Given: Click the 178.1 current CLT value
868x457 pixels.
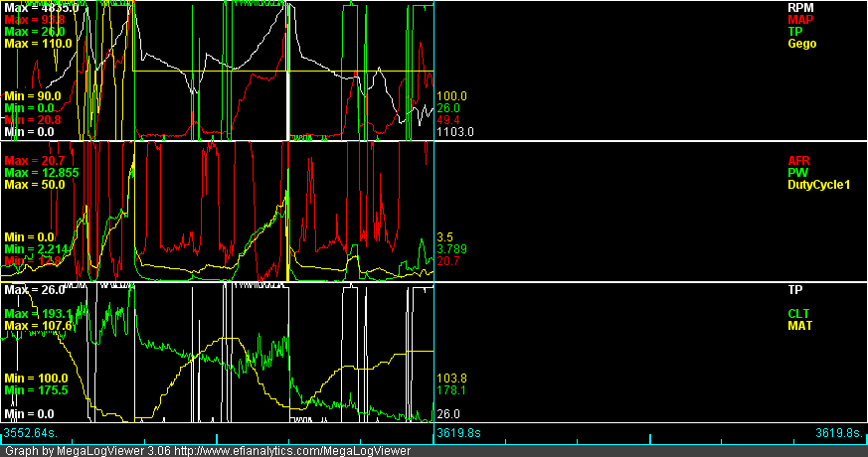Looking at the screenshot, I should [451, 390].
